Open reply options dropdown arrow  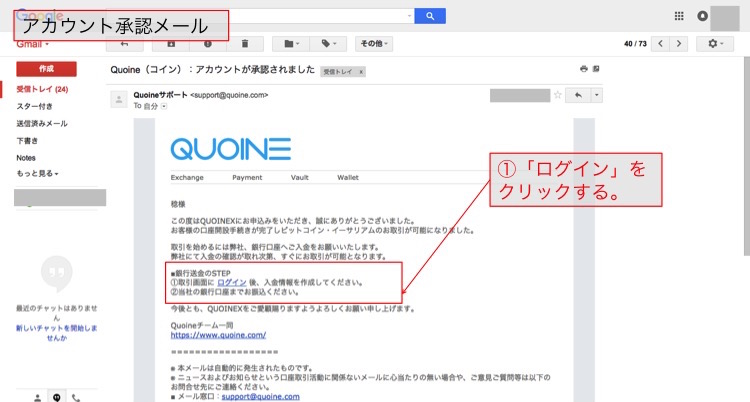[x=596, y=95]
